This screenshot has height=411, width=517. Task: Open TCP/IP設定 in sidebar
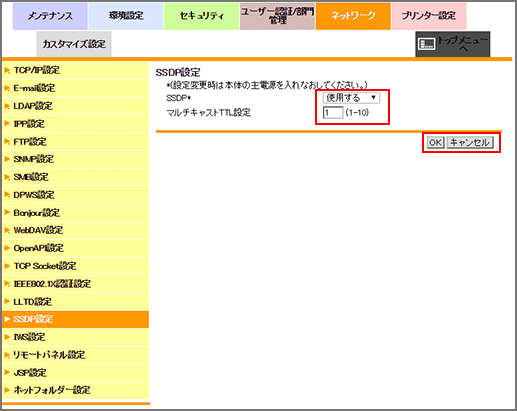(x=75, y=70)
